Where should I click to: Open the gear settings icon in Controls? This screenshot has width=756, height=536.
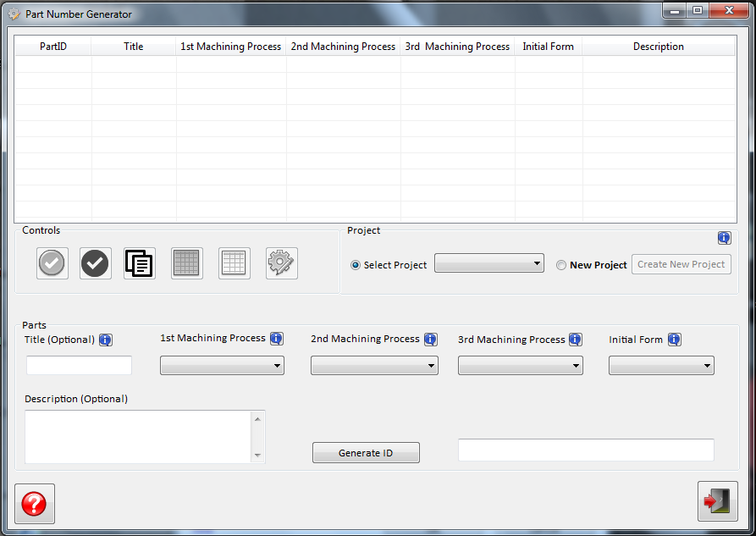pyautogui.click(x=281, y=262)
